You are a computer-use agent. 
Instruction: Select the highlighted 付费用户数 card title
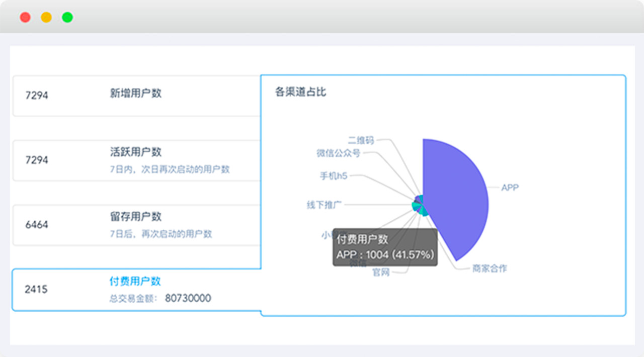[x=135, y=281]
